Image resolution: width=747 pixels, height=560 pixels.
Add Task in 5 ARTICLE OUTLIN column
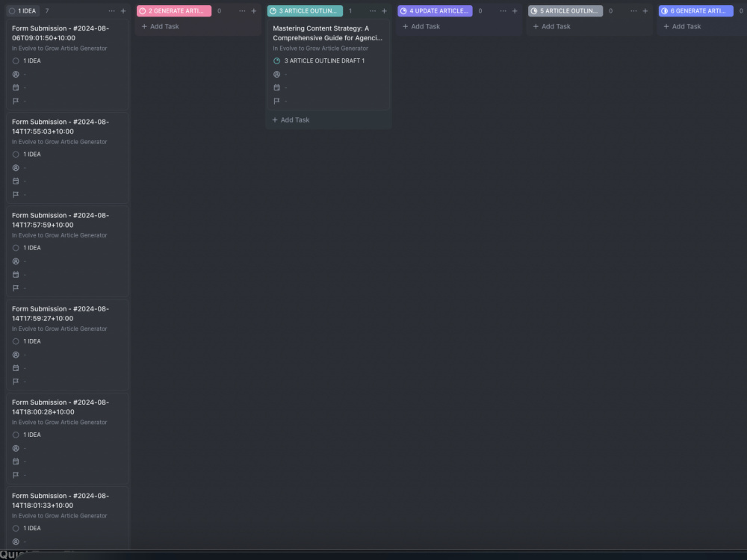pos(552,27)
